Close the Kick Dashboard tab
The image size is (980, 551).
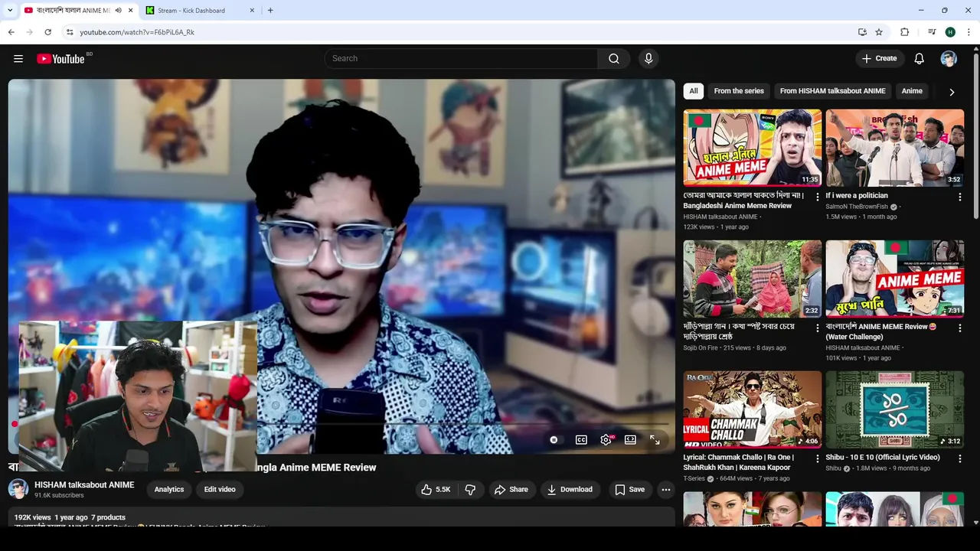pos(252,11)
